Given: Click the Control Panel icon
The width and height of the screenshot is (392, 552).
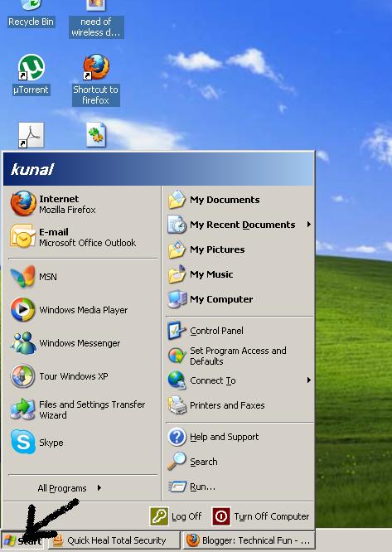Looking at the screenshot, I should pos(177,331).
